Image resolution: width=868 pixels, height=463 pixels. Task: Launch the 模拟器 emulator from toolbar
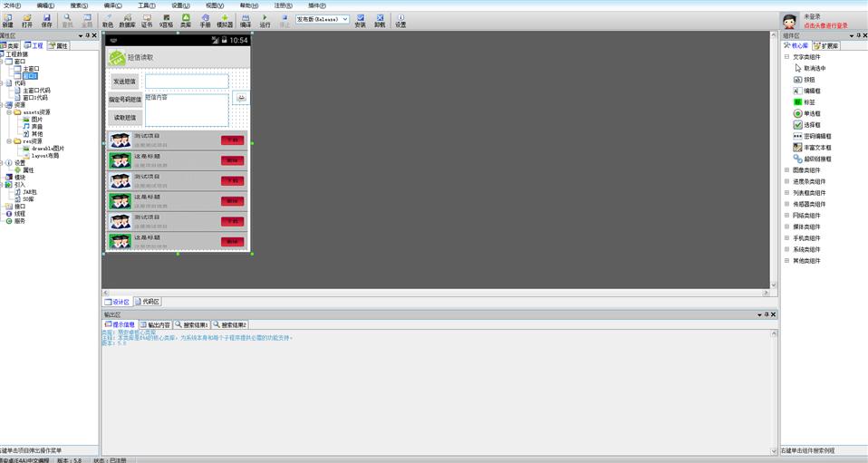(x=225, y=20)
